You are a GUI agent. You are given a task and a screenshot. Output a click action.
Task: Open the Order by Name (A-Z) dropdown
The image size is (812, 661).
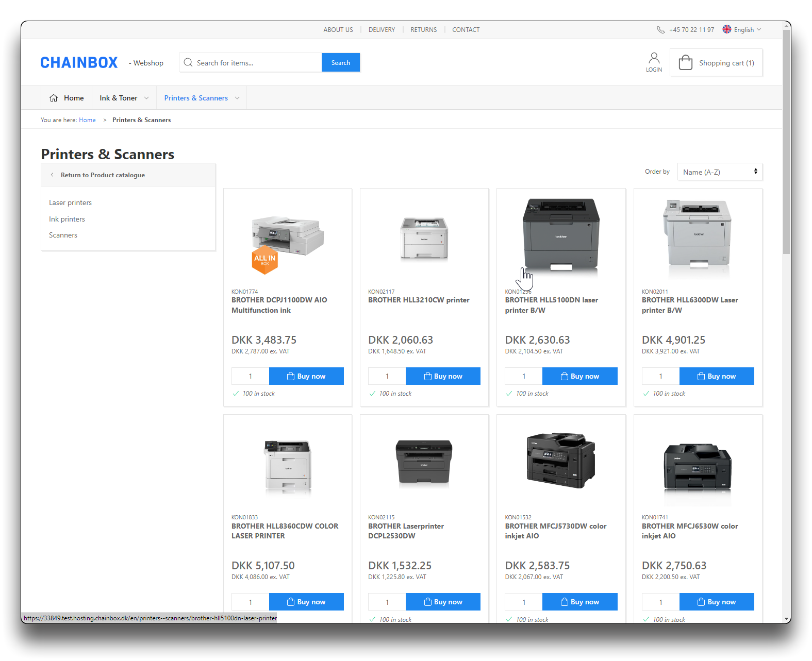(x=719, y=172)
